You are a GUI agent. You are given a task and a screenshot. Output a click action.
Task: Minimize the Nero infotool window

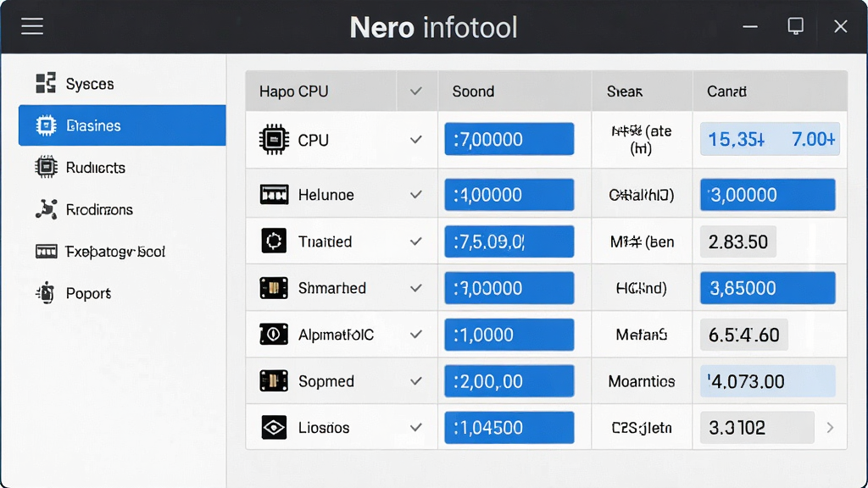coord(750,26)
